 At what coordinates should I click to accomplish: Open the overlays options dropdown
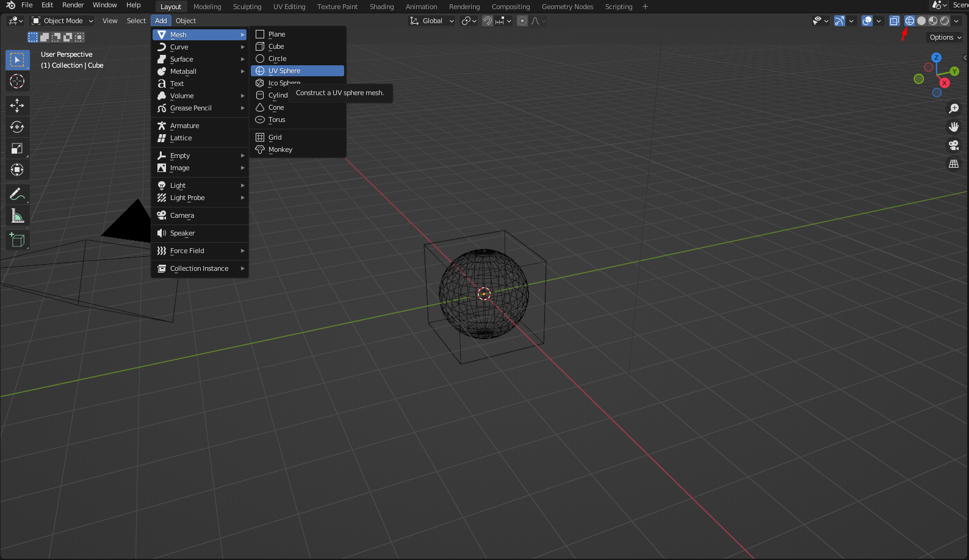click(879, 21)
